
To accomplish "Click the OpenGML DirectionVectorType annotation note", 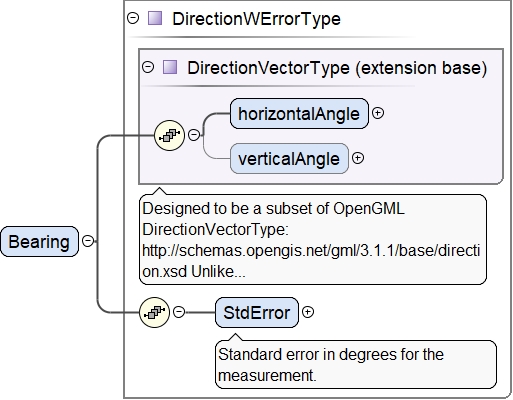I will 313,239.
